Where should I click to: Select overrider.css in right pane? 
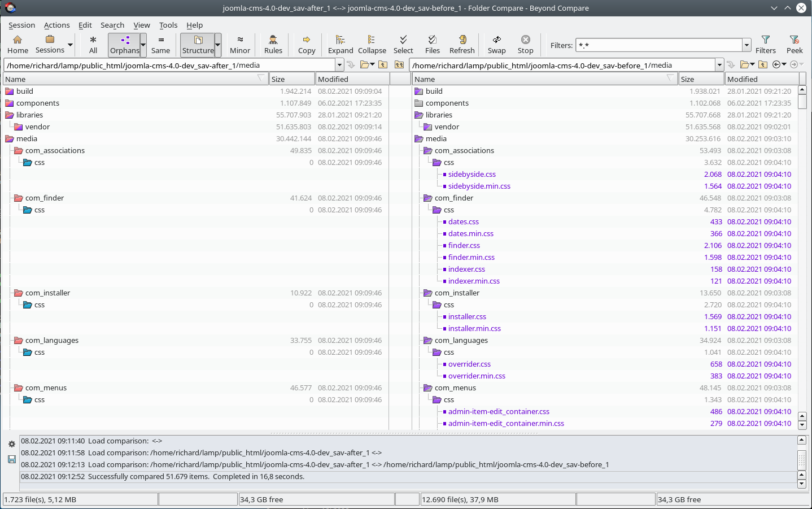click(469, 364)
